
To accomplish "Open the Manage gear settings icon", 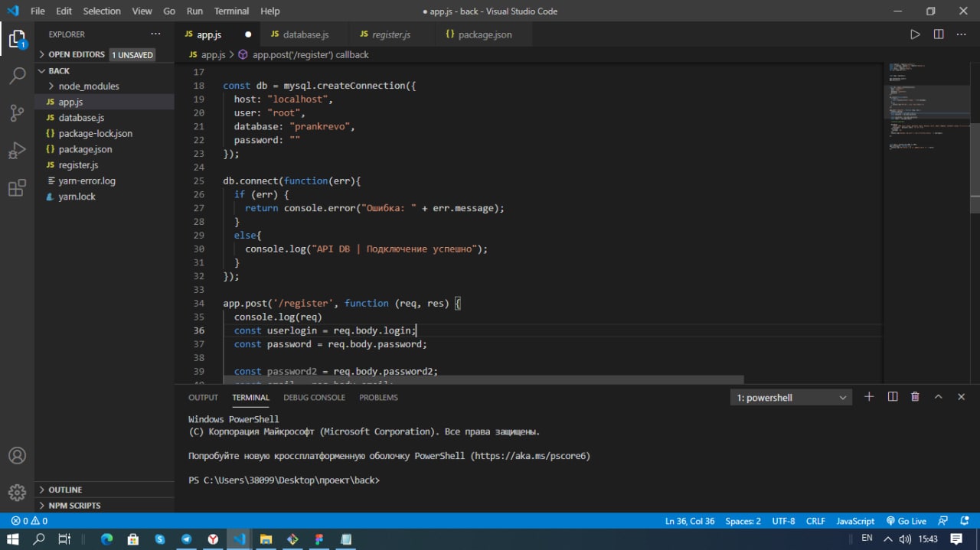I will point(17,492).
